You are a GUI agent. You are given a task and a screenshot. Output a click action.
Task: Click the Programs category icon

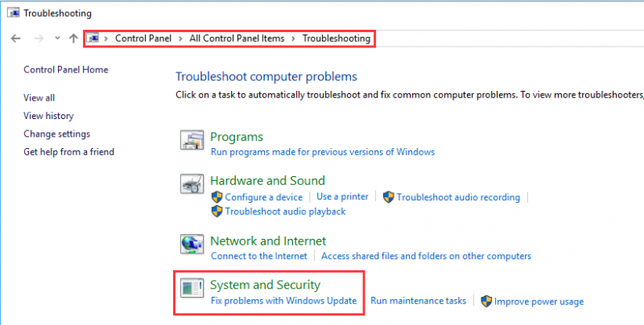[x=192, y=140]
